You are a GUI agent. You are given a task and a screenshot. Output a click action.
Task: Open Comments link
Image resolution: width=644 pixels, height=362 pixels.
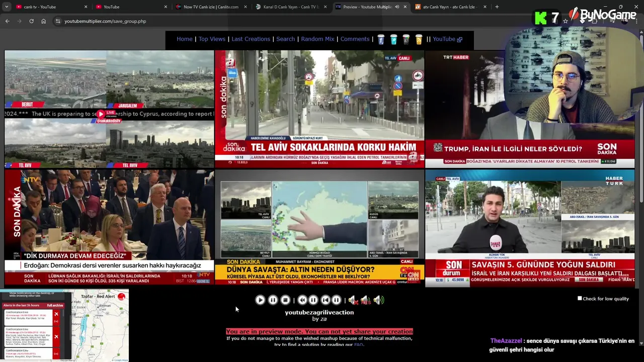pos(355,39)
